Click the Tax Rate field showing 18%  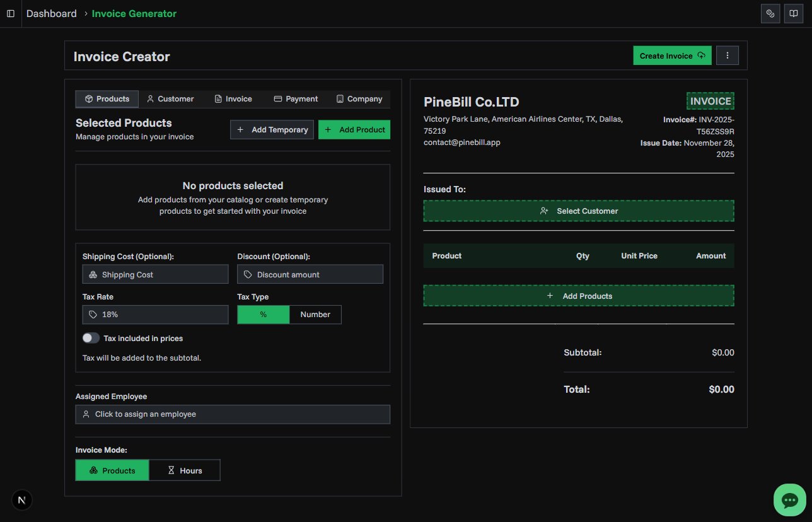click(155, 315)
